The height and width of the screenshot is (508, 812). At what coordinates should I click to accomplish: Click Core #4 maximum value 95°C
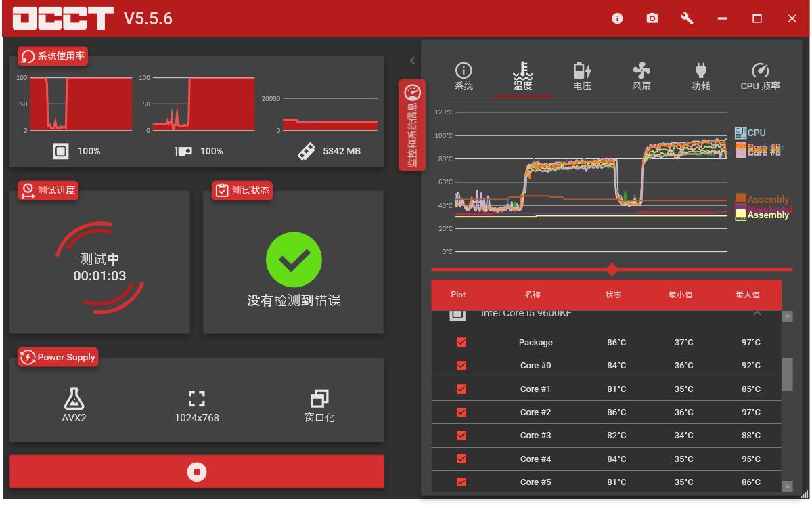point(751,459)
